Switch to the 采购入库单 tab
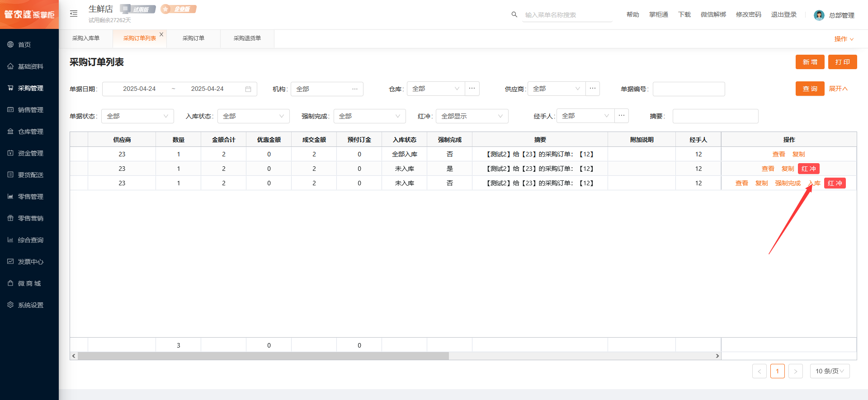Viewport: 868px width, 400px height. [x=86, y=38]
